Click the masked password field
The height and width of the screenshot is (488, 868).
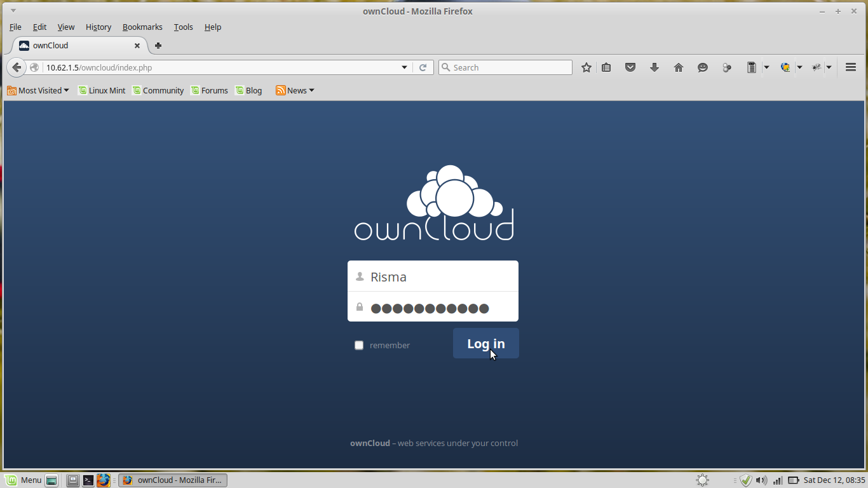[433, 307]
